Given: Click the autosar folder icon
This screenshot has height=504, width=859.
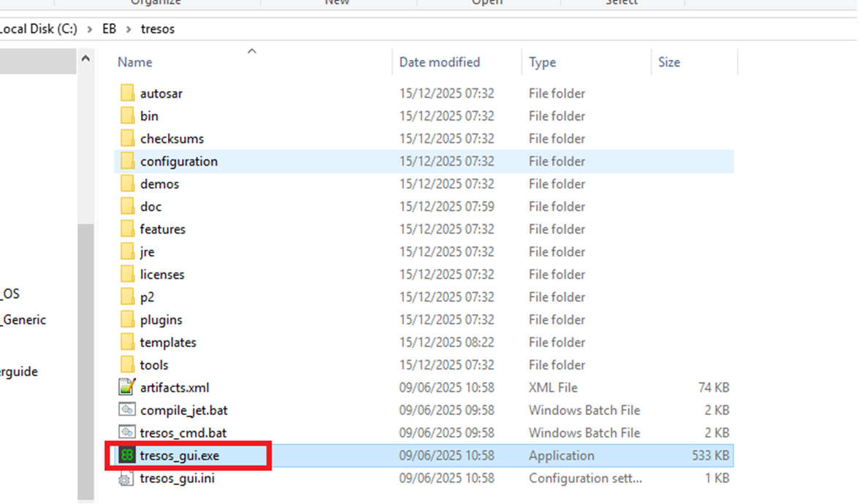Looking at the screenshot, I should pos(127,93).
